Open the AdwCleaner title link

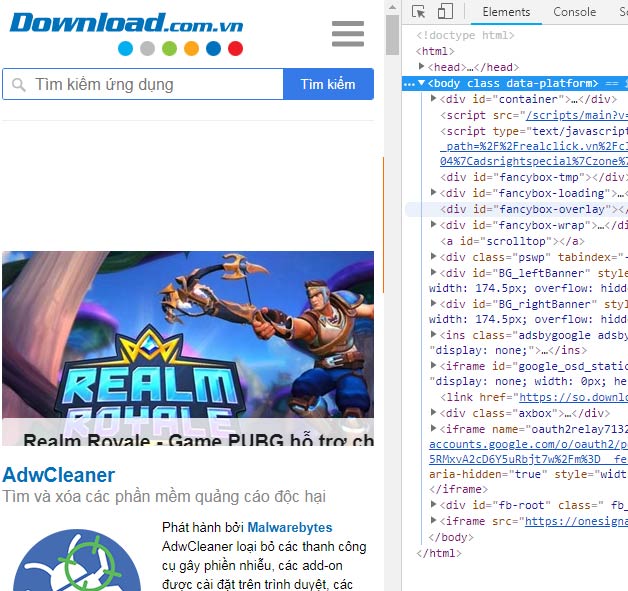pyautogui.click(x=59, y=475)
